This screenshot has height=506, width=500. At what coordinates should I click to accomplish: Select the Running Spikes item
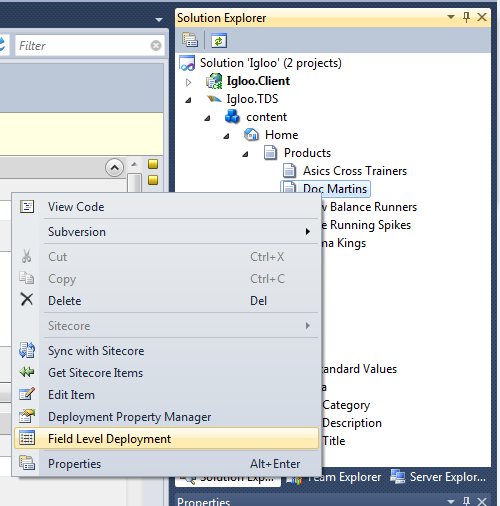pyautogui.click(x=366, y=225)
